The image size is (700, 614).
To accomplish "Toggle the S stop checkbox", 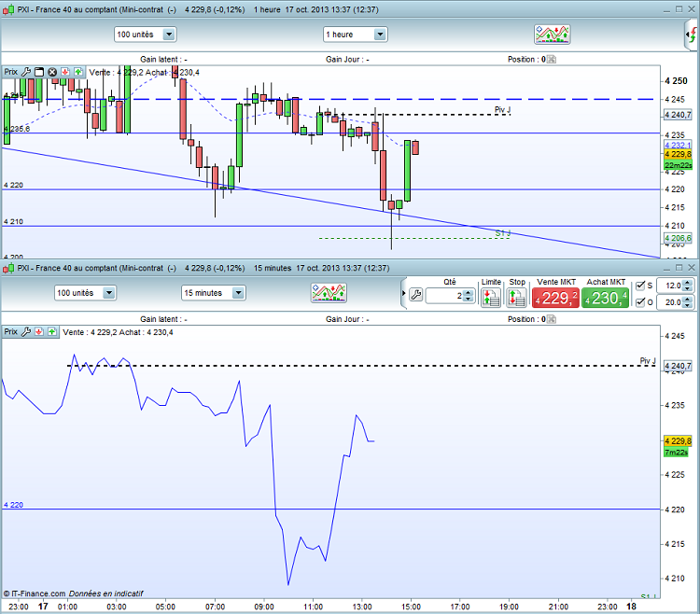I will pos(640,286).
